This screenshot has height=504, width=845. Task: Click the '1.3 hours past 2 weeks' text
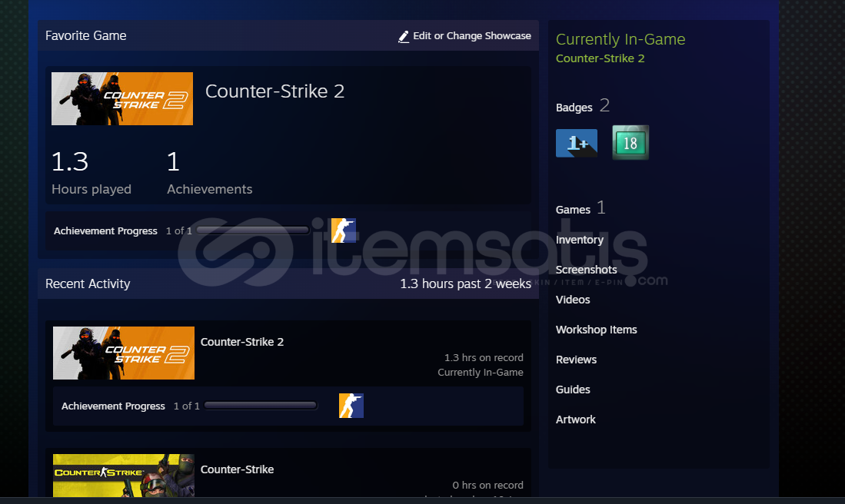tap(466, 283)
